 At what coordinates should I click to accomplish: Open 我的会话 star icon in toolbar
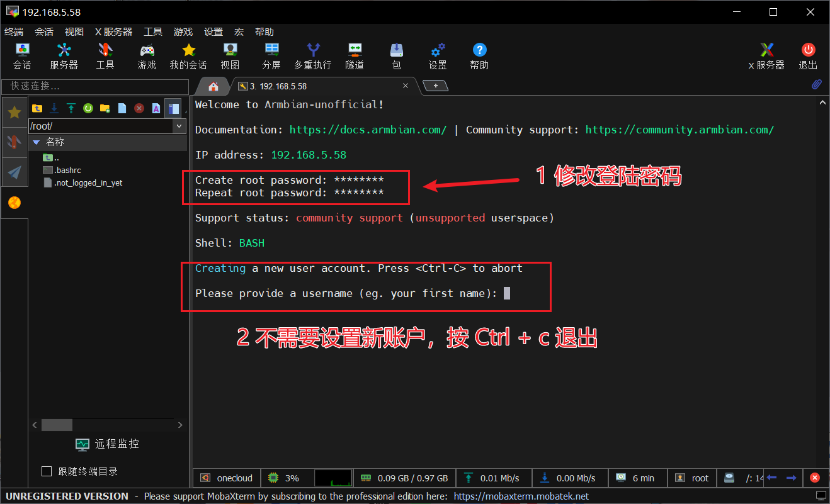tap(188, 56)
